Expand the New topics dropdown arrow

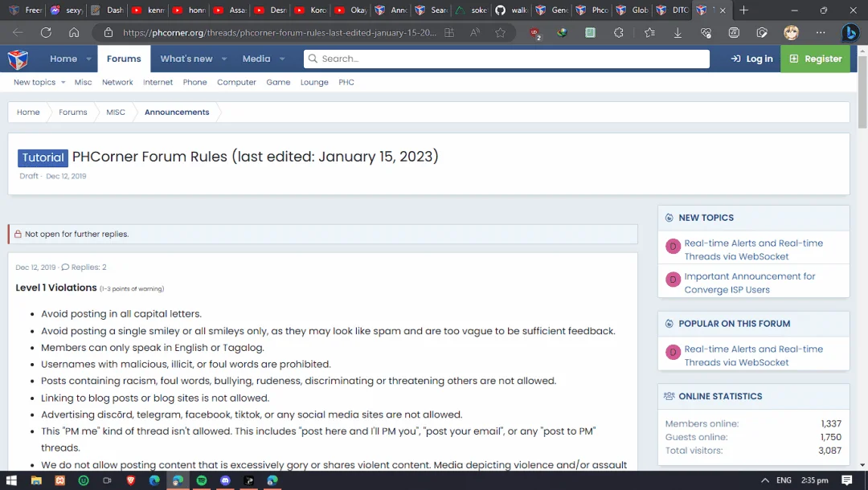(63, 83)
